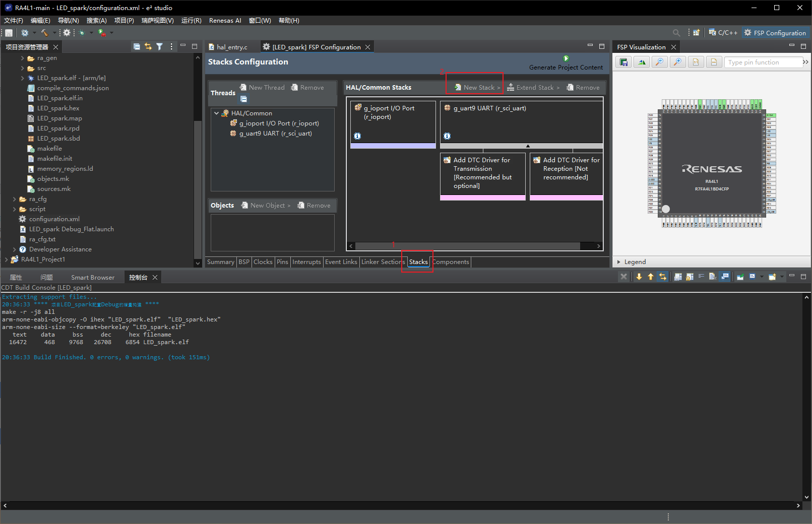Open the Pins configuration tab

[x=282, y=262]
